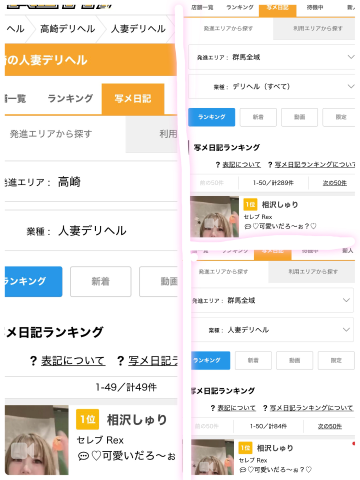Expand the 発進エリア: 群馬全域 dropdown top right
The image size is (360, 480).
coord(272,57)
